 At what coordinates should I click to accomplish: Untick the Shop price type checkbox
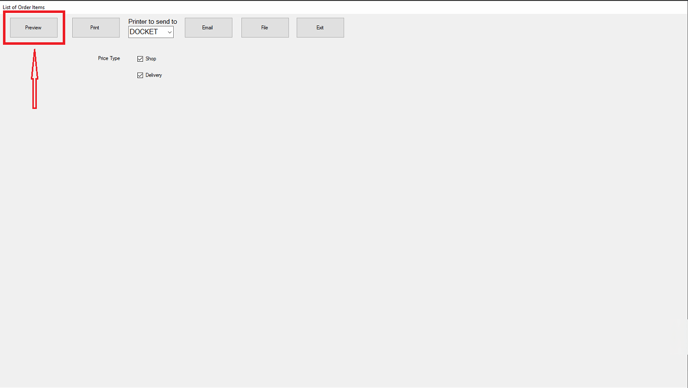pos(140,59)
